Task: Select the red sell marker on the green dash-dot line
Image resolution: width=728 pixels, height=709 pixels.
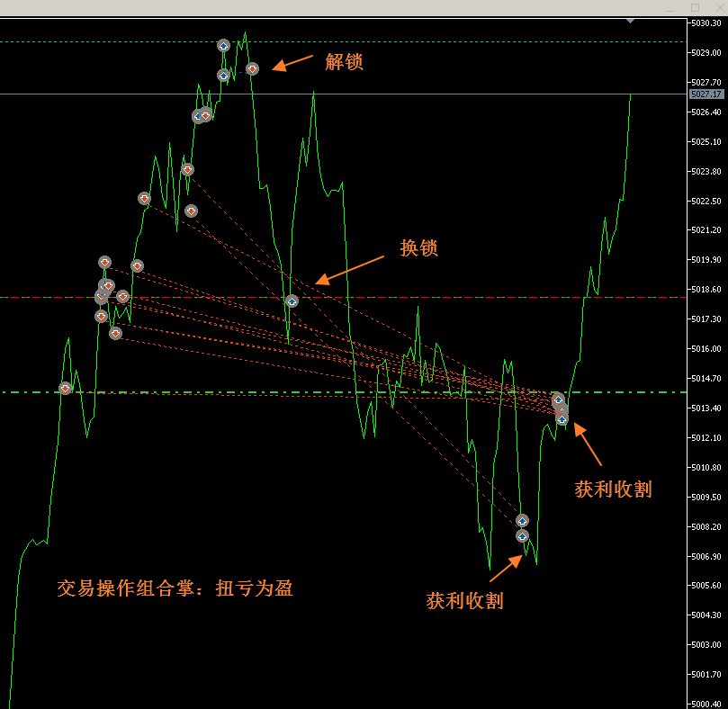Action: (x=65, y=388)
